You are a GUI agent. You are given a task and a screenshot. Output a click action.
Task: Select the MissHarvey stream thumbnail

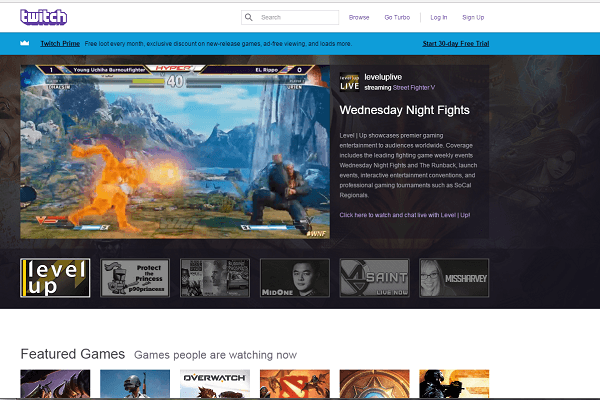pos(454,278)
